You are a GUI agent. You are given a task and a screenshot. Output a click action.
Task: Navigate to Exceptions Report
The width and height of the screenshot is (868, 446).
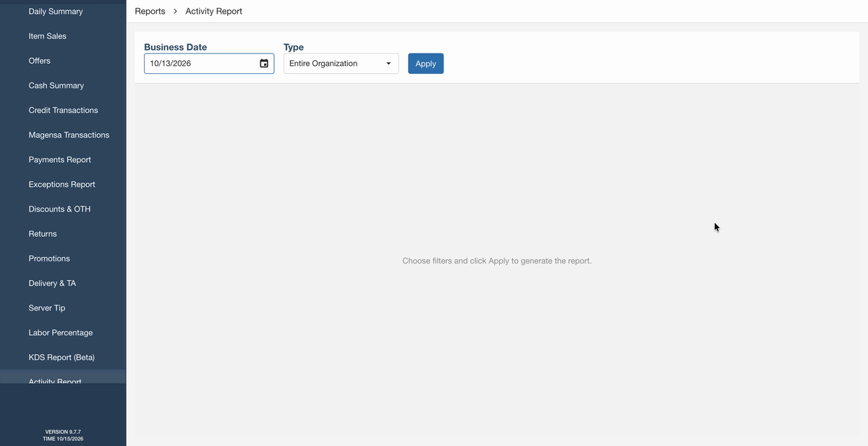point(63,184)
